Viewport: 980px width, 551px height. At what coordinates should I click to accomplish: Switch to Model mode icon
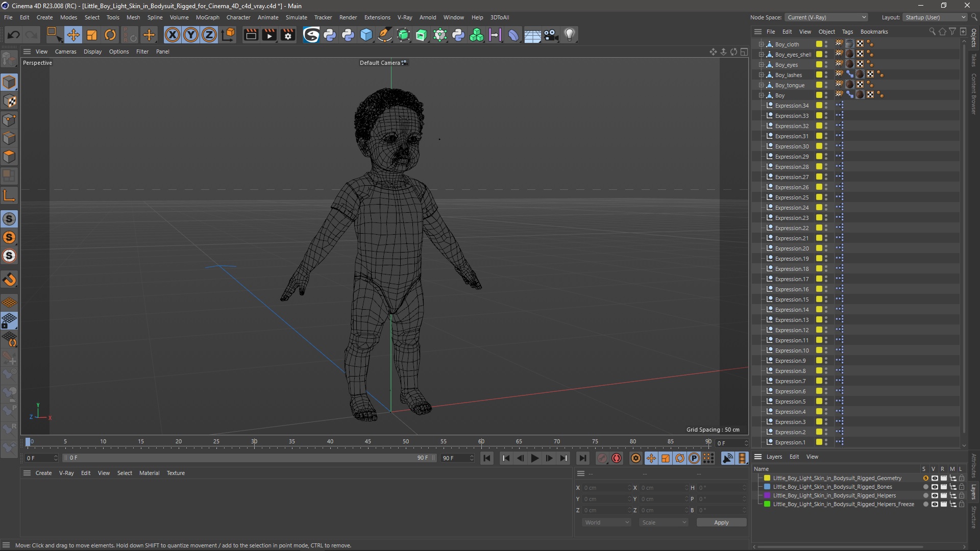click(9, 82)
